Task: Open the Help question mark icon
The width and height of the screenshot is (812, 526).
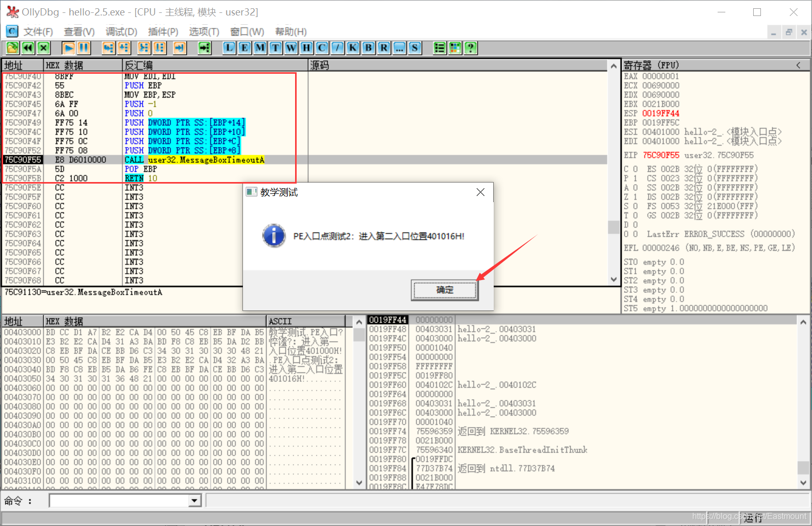Action: tap(470, 48)
